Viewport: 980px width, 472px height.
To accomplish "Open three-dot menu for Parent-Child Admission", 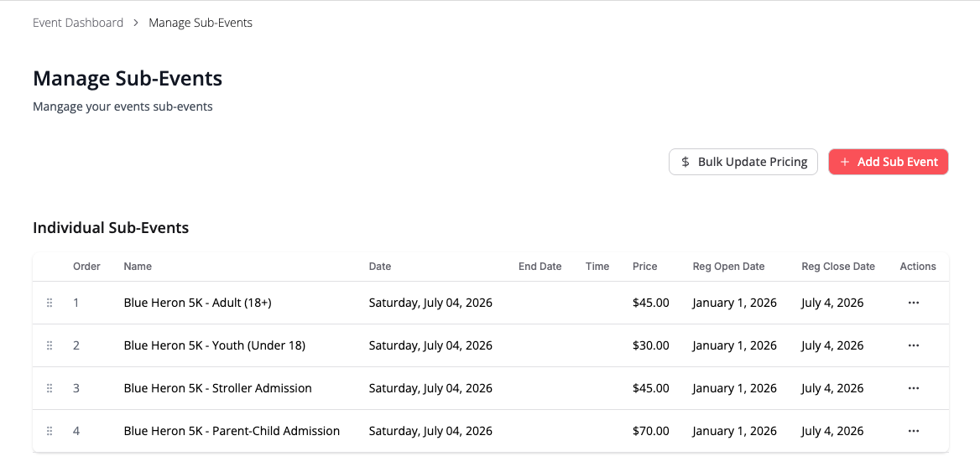I will pos(914,431).
